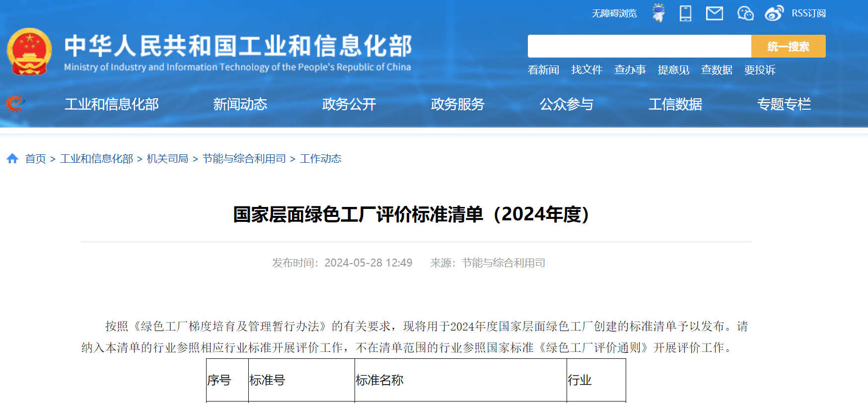Open the Weibo icon in header
This screenshot has height=403, width=868.
pos(774,13)
